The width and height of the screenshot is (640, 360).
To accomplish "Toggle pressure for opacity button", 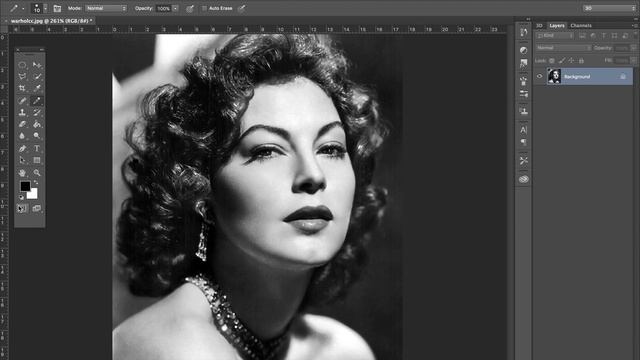I will 190,8.
